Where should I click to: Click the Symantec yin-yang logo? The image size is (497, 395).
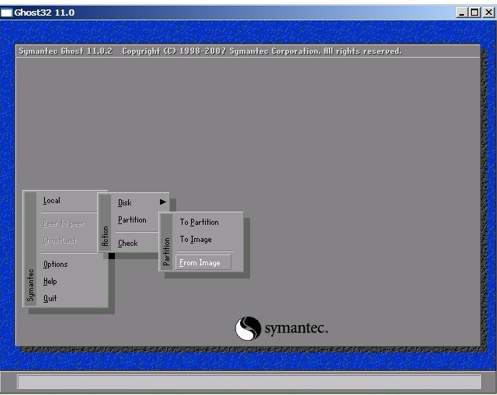point(248,328)
